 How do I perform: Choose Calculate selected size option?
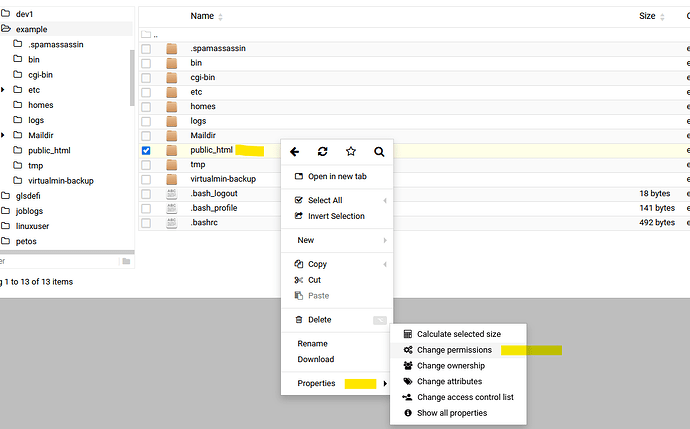coord(458,334)
